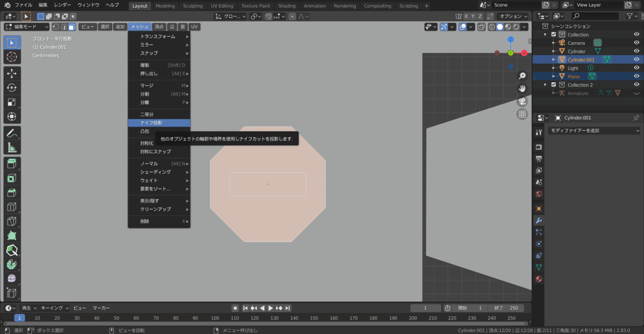Image resolution: width=644 pixels, height=334 pixels.
Task: Open the キーイング dropdown in timeline
Action: coord(55,308)
